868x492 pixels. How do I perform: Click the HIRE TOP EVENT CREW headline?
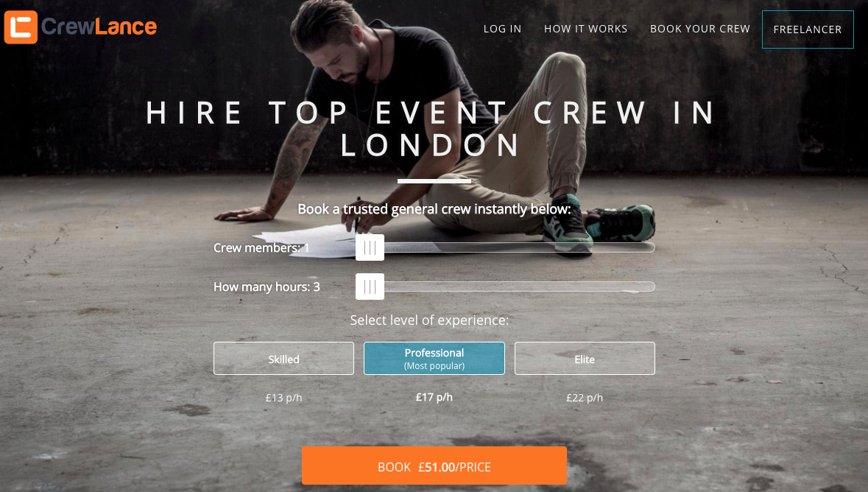tap(431, 129)
